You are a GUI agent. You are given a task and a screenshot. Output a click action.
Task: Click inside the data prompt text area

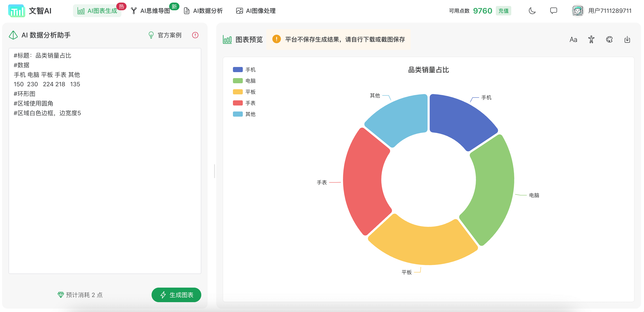(105, 161)
